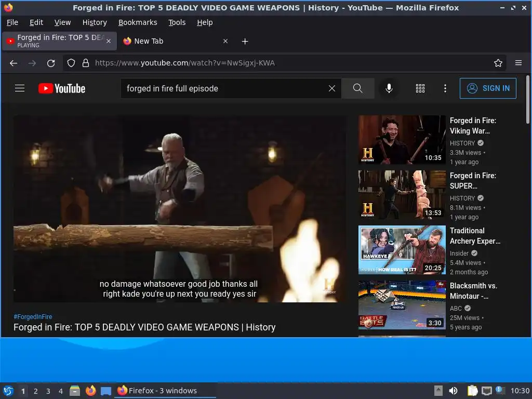Click the video player to pause
The height and width of the screenshot is (399, 532).
coord(180,209)
